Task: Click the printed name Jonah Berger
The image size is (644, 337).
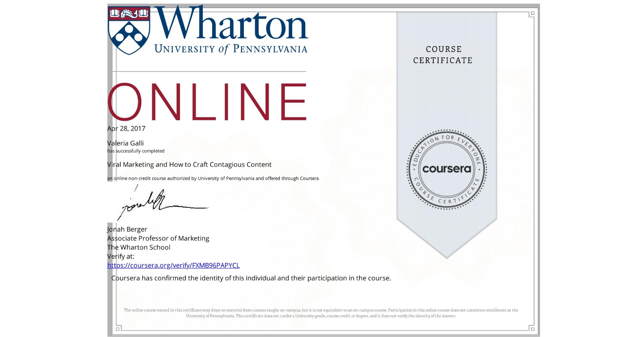Action: pyautogui.click(x=127, y=230)
